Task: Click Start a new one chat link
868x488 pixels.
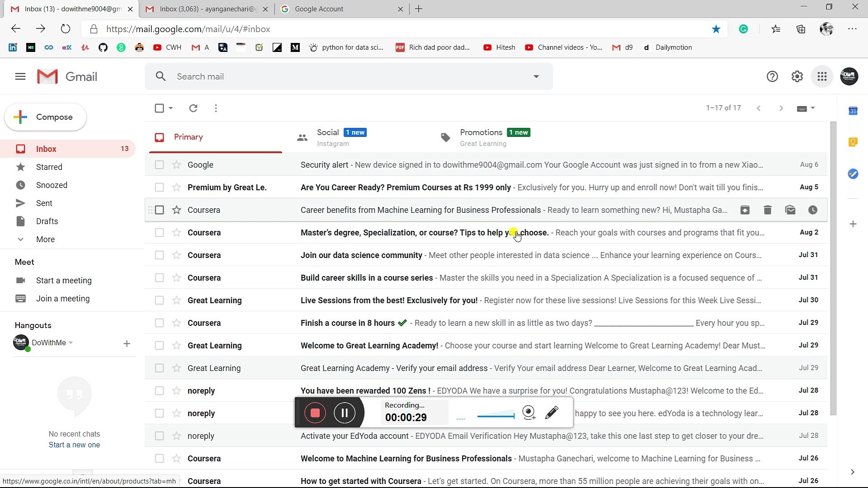Action: click(74, 445)
